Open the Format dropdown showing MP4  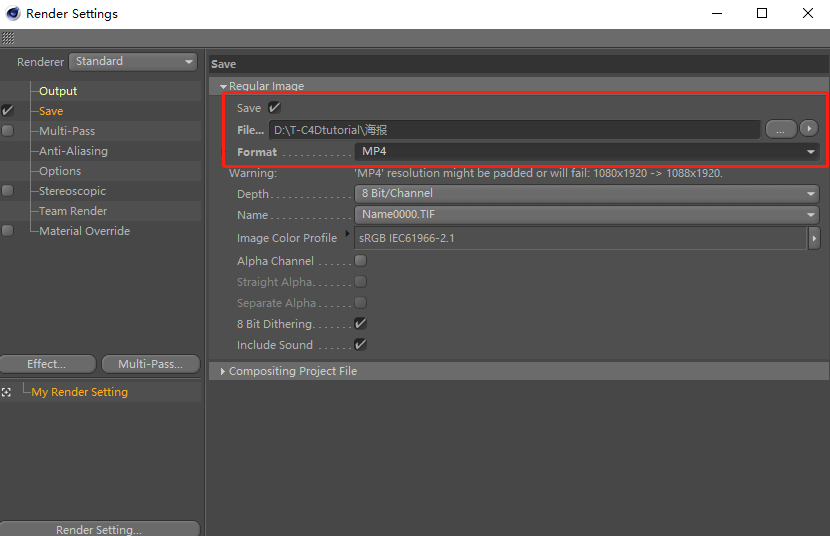[587, 152]
